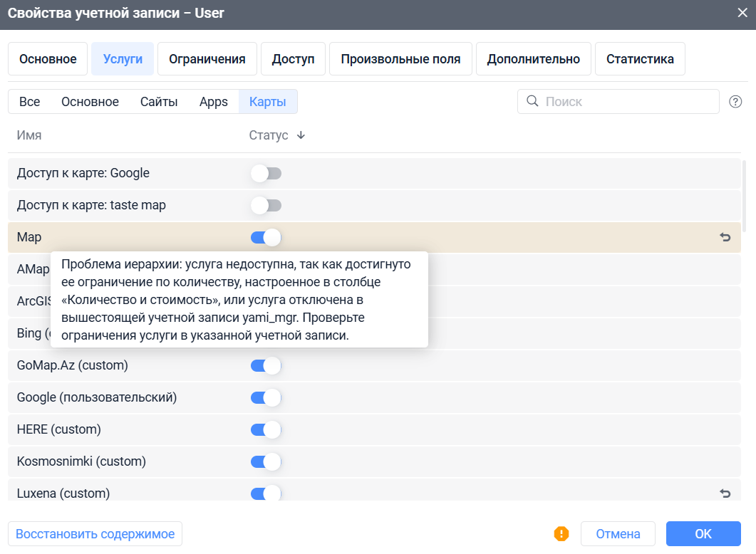
Task: Switch to the Статистика tab
Action: [x=640, y=59]
